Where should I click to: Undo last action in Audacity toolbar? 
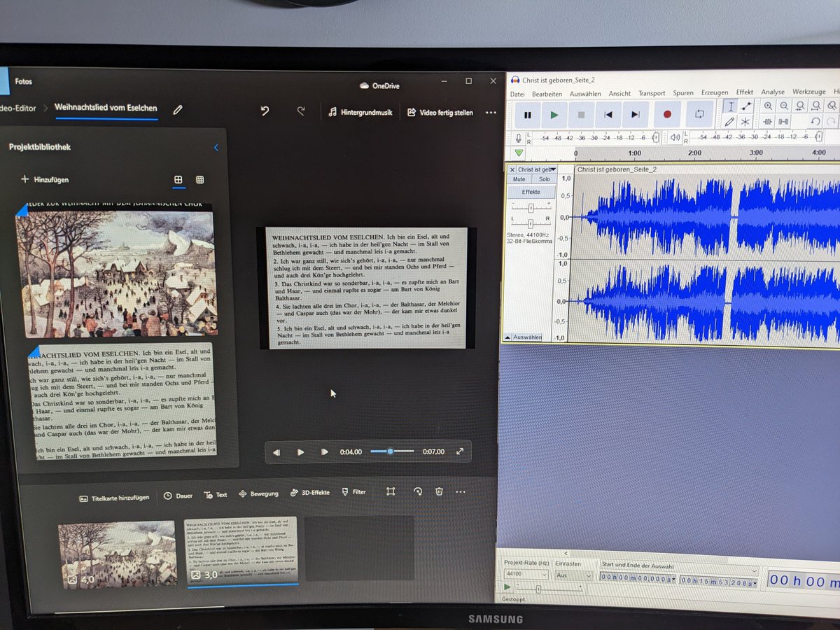pos(815,121)
